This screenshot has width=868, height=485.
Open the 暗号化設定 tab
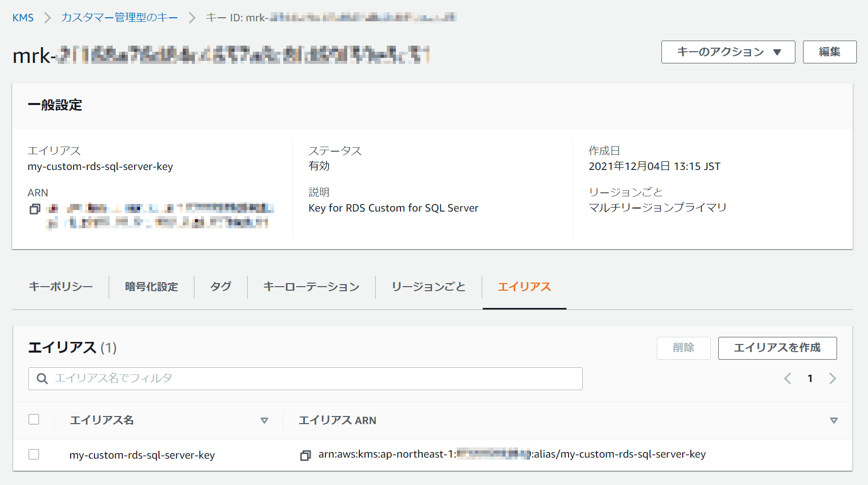[151, 287]
